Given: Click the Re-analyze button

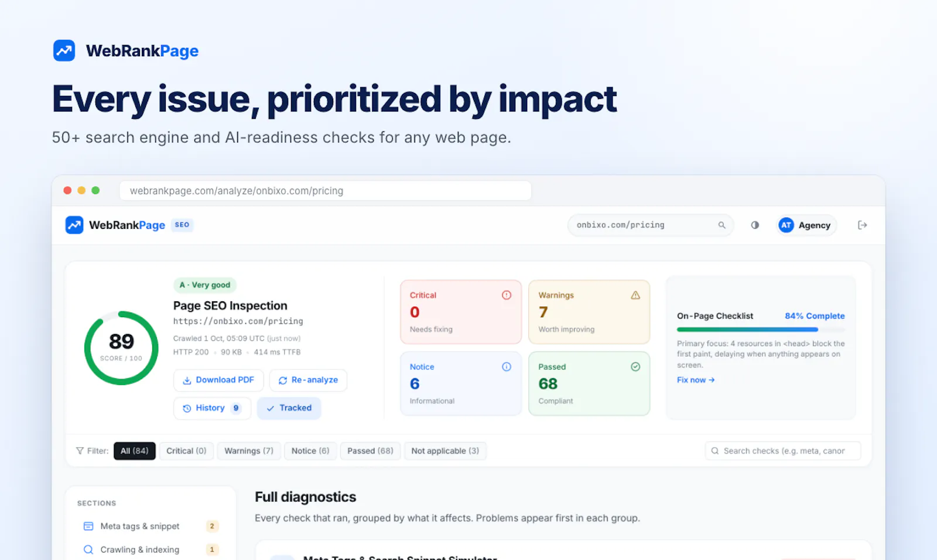Looking at the screenshot, I should click(x=308, y=380).
